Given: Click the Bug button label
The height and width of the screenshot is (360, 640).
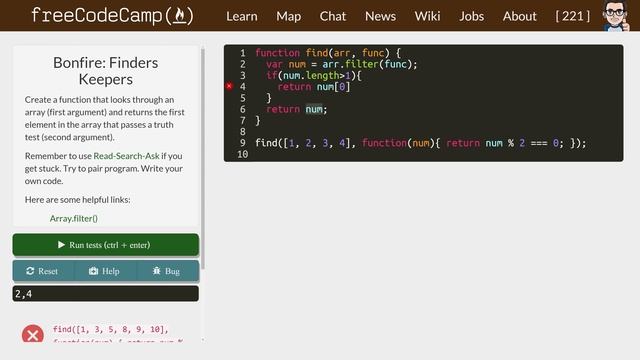Looking at the screenshot, I should (x=172, y=271).
